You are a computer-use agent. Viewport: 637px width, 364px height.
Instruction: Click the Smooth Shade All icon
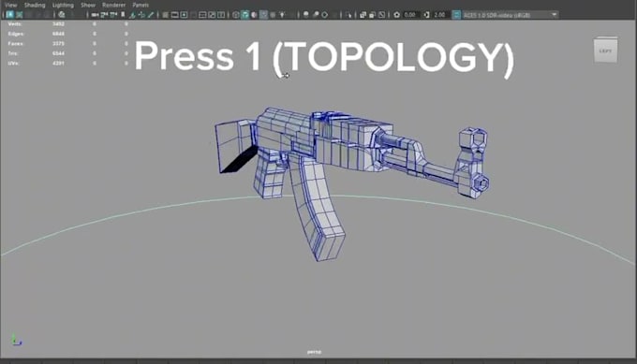pos(245,15)
